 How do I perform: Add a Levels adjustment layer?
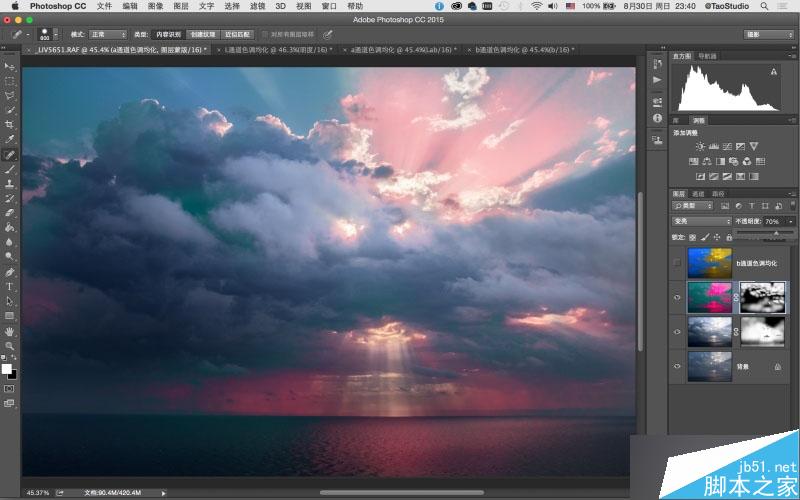pyautogui.click(x=714, y=146)
